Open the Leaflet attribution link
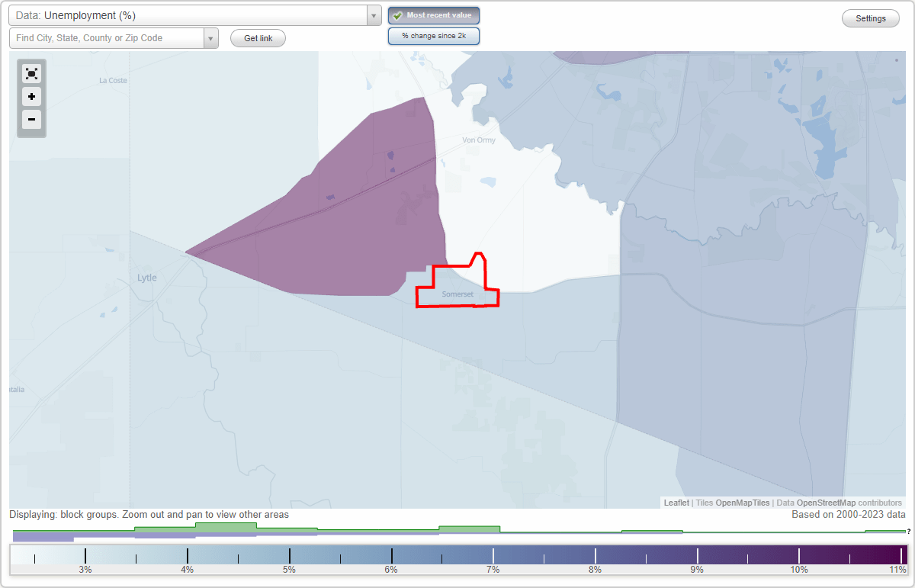The image size is (915, 588). (676, 503)
